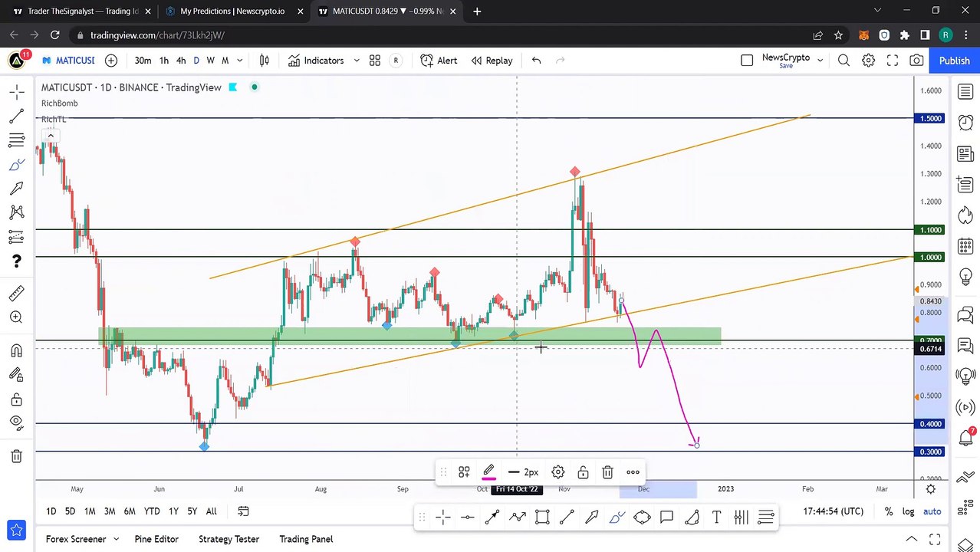Enter fullscreen mode
This screenshot has height=552, width=980.
click(893, 61)
